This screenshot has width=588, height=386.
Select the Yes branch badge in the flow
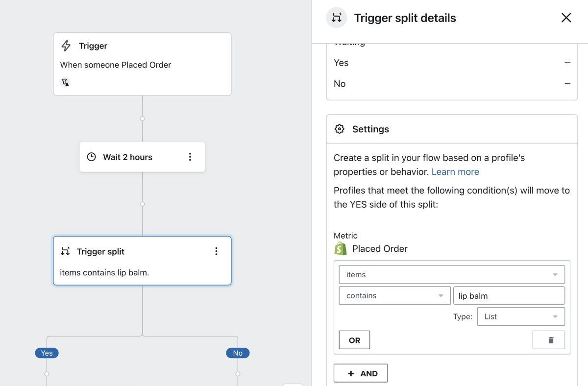pos(47,353)
